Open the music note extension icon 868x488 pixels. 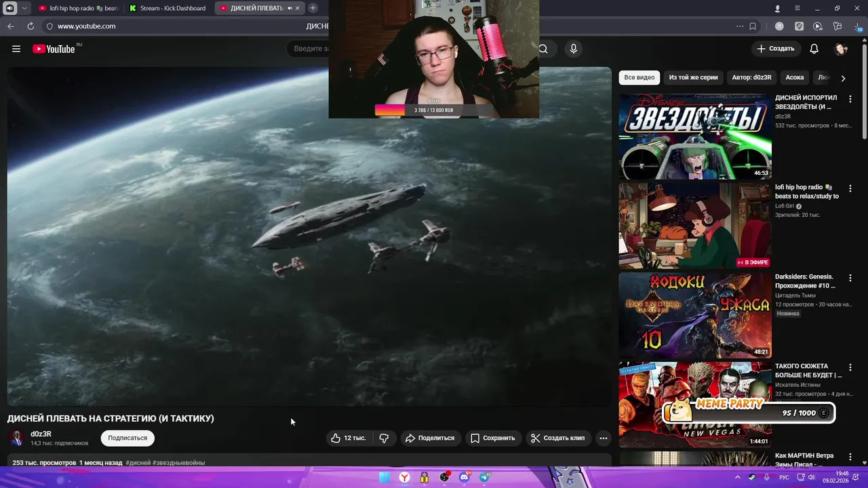coord(780,26)
